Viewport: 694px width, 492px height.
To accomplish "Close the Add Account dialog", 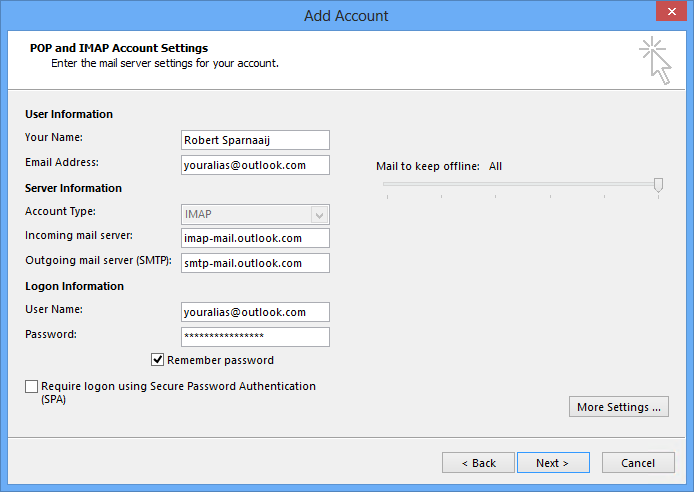I will pos(671,11).
